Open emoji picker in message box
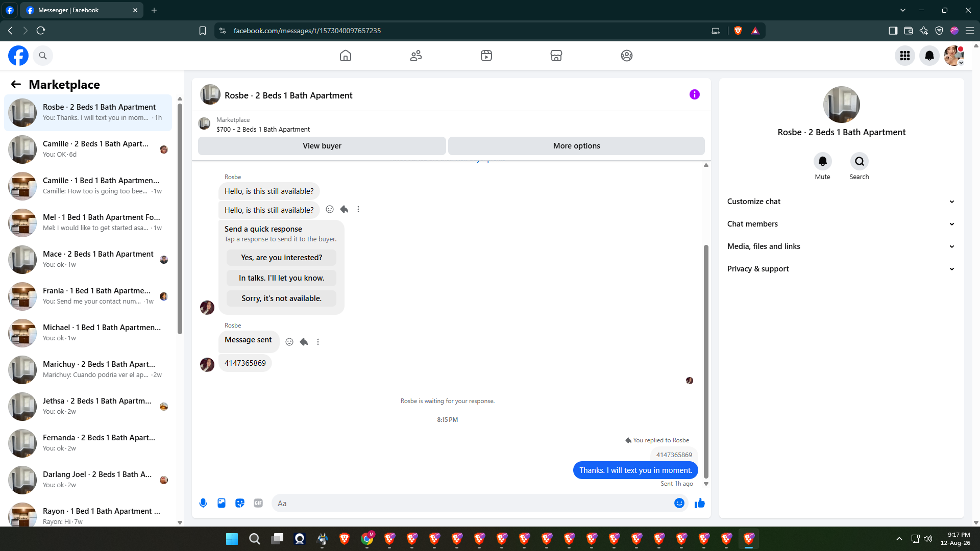 [x=679, y=503]
